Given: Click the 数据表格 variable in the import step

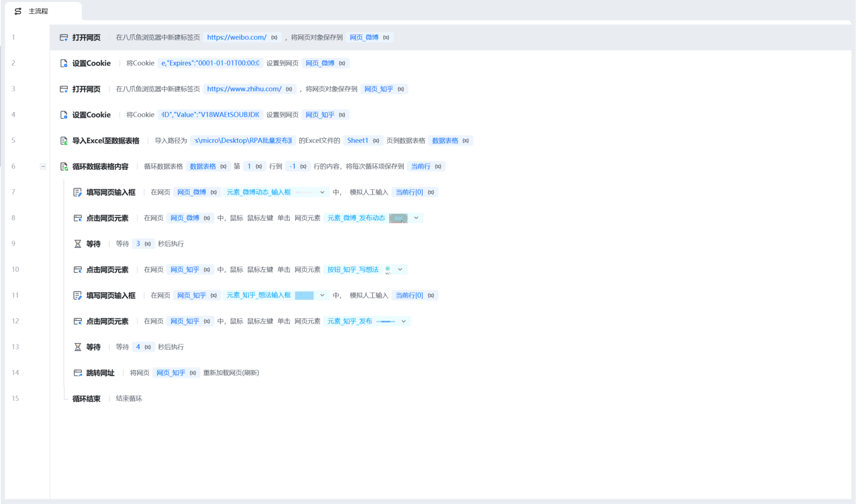Looking at the screenshot, I should point(445,141).
